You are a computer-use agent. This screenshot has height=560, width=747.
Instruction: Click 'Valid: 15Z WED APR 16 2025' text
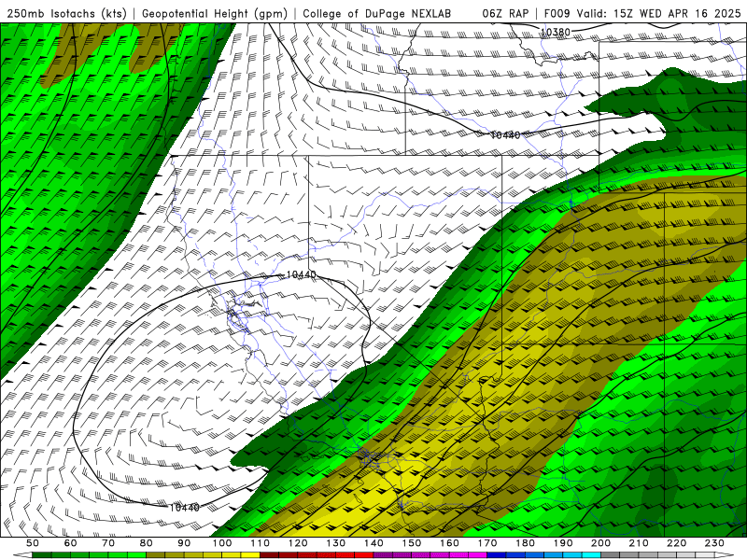tap(658, 14)
